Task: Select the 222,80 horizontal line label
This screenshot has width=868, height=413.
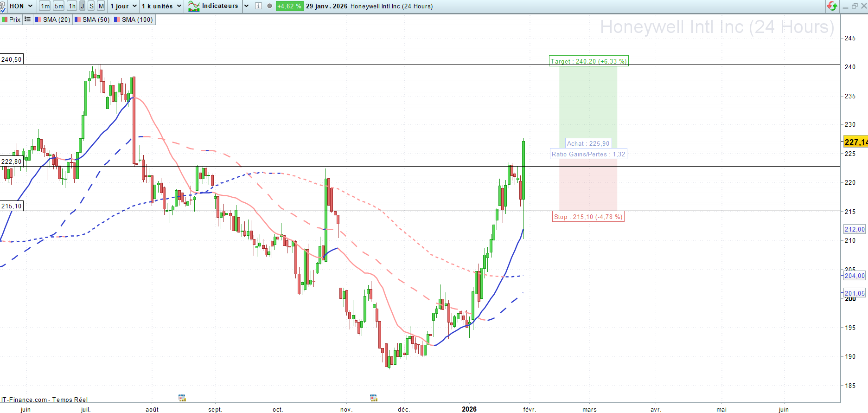Action: tap(12, 161)
